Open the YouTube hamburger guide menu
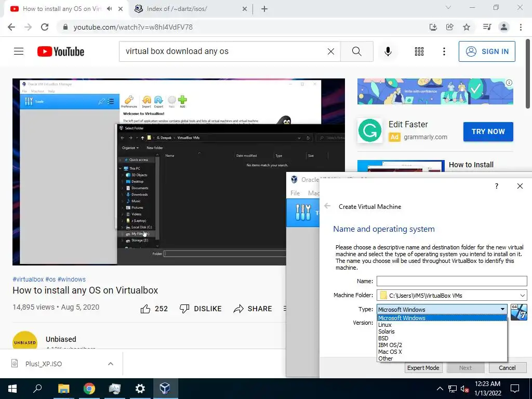The height and width of the screenshot is (399, 532). [x=19, y=51]
